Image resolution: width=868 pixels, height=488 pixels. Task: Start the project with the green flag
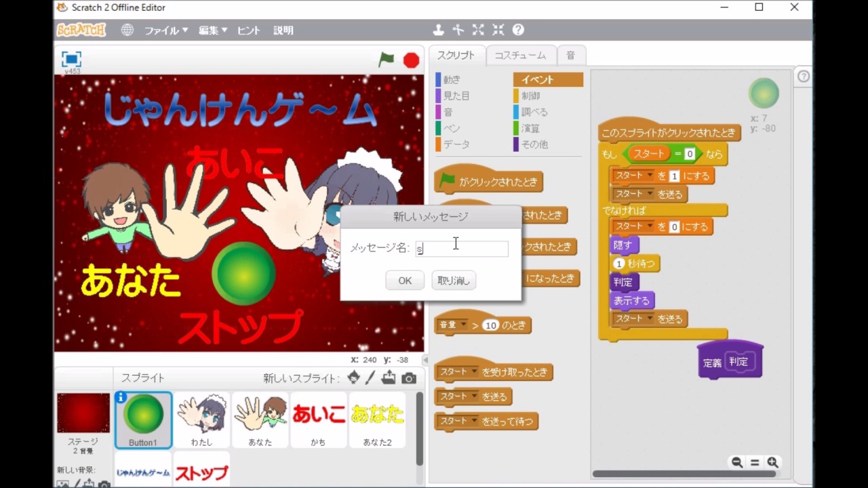tap(387, 60)
